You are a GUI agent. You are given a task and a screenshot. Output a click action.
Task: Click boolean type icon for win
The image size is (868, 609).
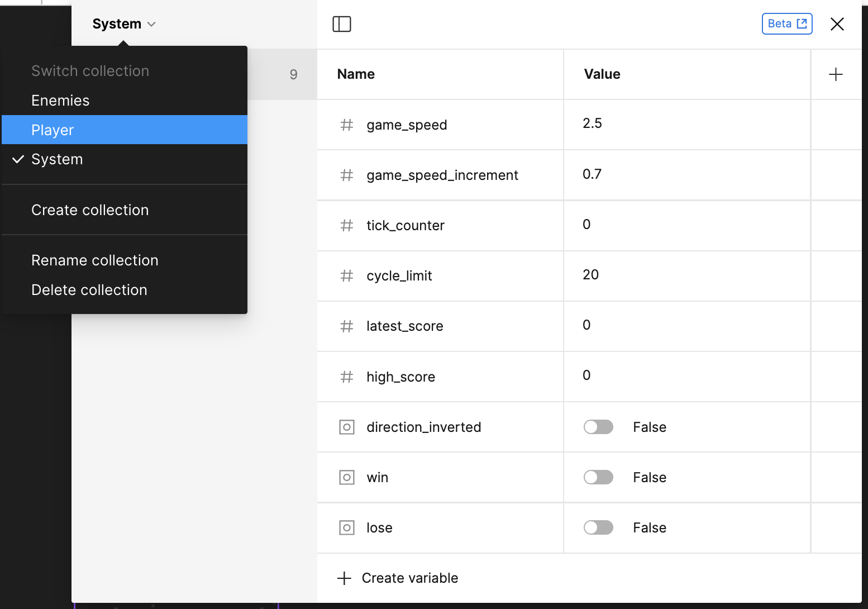click(347, 477)
